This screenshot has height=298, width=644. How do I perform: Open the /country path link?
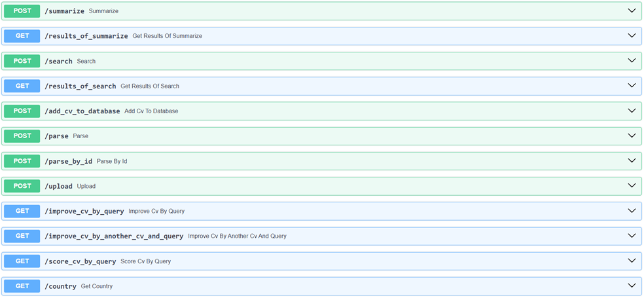click(x=60, y=286)
